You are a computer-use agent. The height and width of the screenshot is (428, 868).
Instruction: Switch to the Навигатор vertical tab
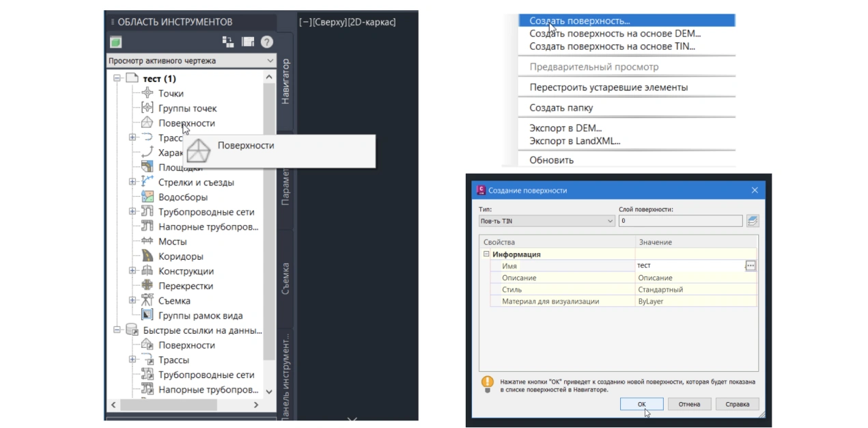[285, 82]
